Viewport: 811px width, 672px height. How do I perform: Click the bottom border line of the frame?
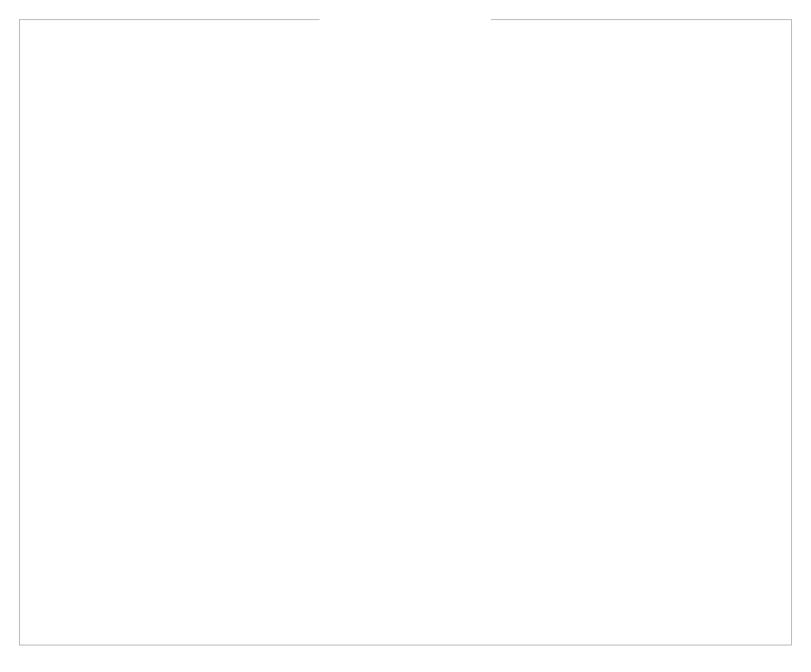tap(405, 645)
